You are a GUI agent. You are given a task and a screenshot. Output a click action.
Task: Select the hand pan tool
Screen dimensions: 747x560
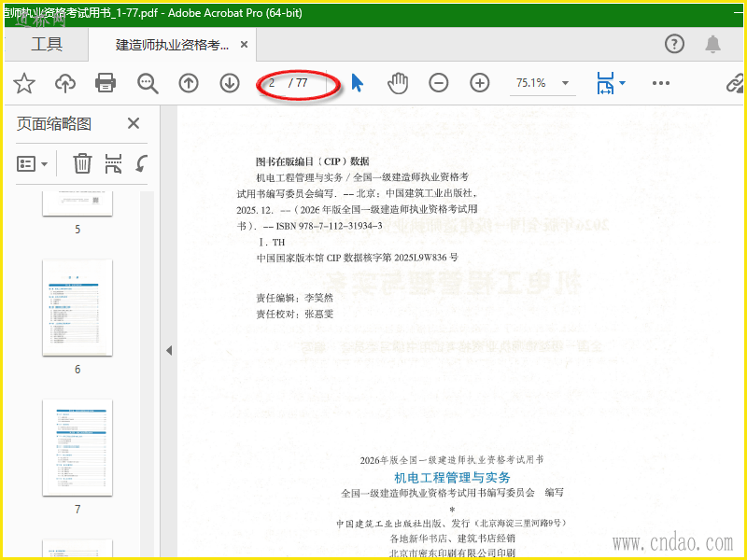[398, 83]
